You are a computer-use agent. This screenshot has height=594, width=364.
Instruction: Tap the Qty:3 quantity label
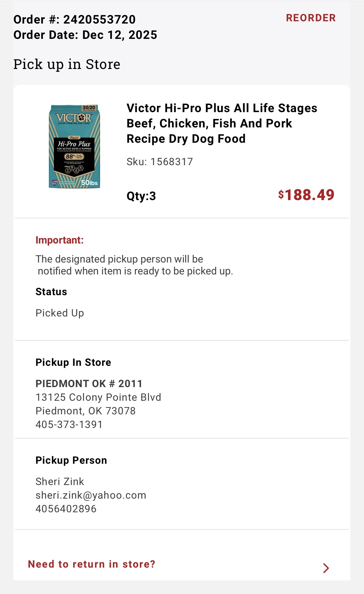(141, 196)
